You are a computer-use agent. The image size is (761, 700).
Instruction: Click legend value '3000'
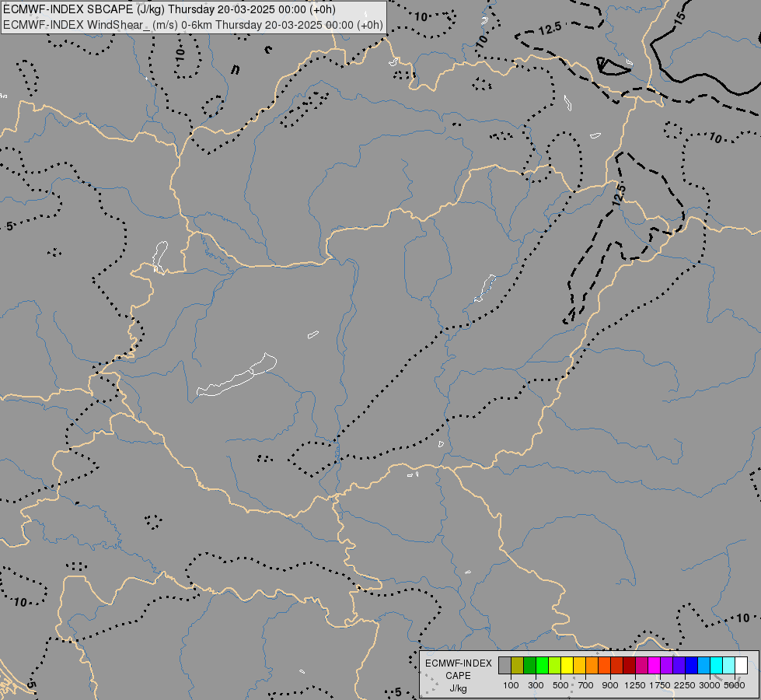[x=710, y=685]
